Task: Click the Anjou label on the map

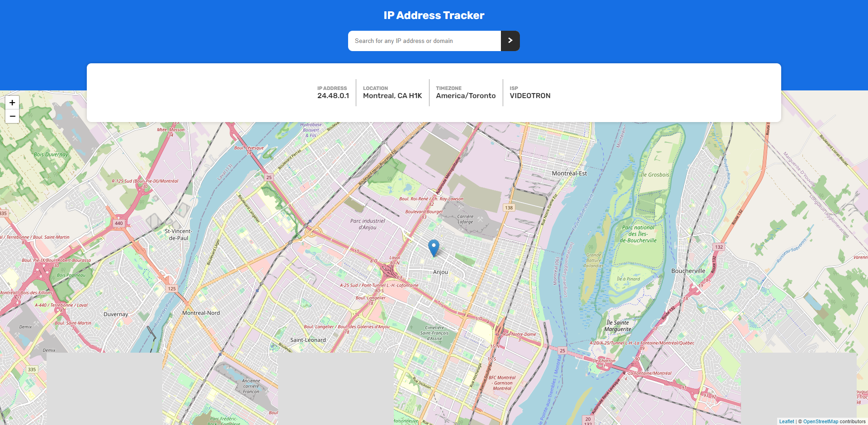Action: 440,272
